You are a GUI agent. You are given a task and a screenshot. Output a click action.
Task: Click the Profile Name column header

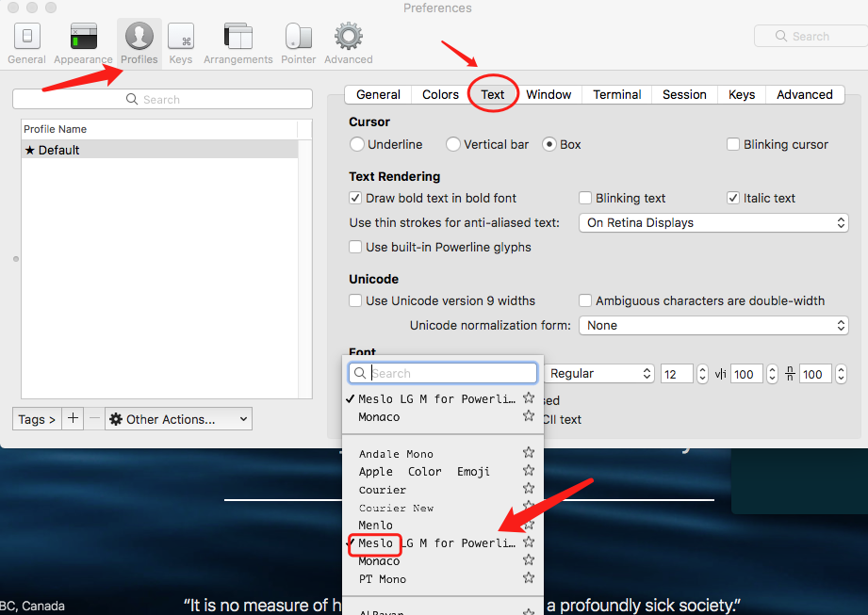pos(160,129)
